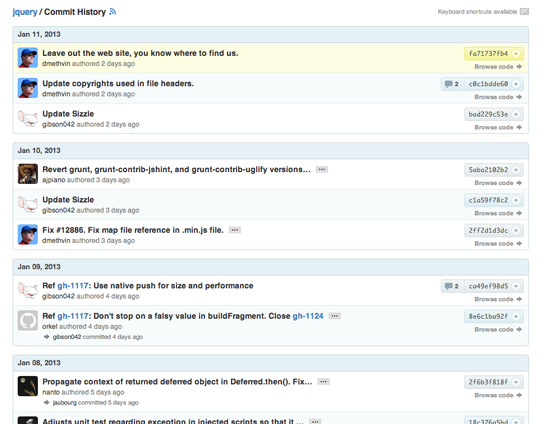Copy SHA button next to bad229c53e
This screenshot has height=424, width=550.
(516, 114)
